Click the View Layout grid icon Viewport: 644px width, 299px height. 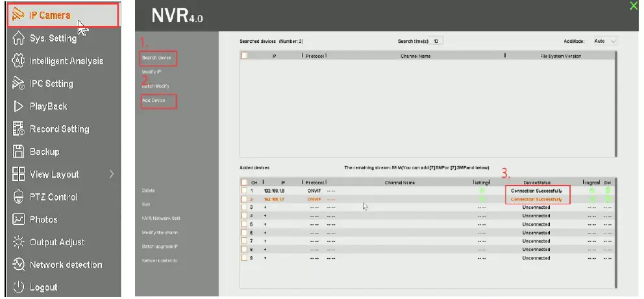tap(18, 174)
